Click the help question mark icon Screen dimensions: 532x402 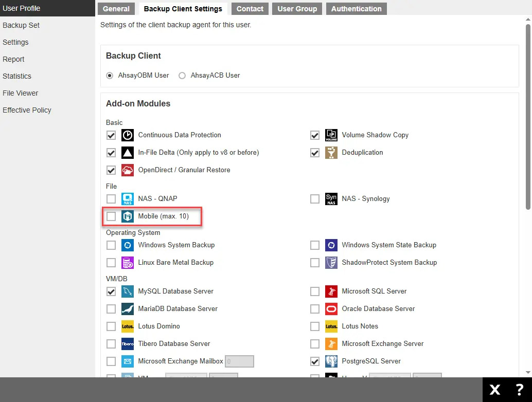pos(519,390)
